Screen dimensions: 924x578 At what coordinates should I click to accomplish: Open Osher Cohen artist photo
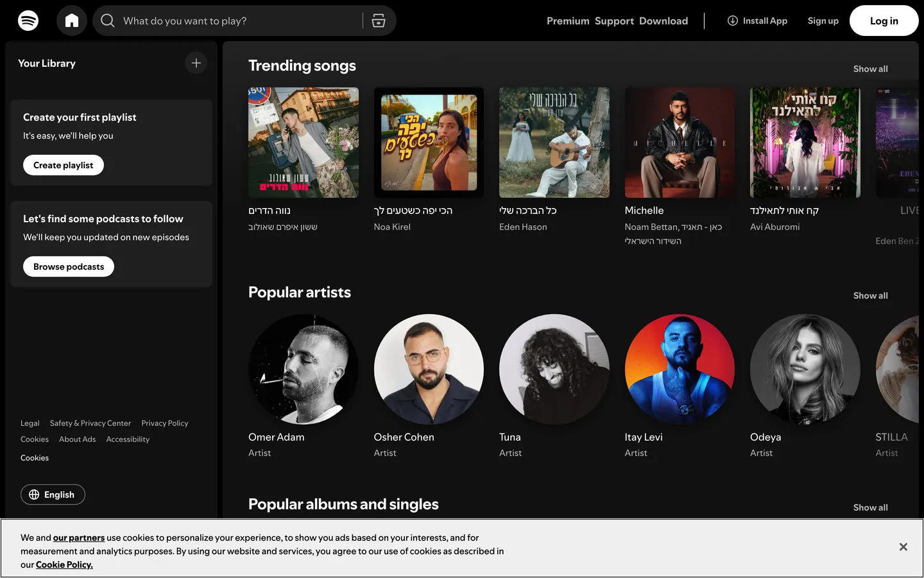click(429, 369)
